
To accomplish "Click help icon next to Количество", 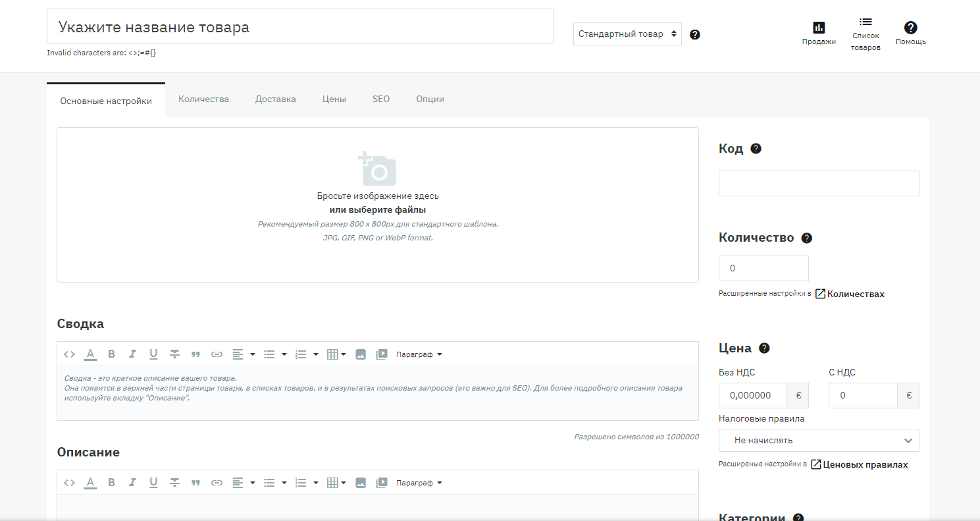I will coord(807,238).
